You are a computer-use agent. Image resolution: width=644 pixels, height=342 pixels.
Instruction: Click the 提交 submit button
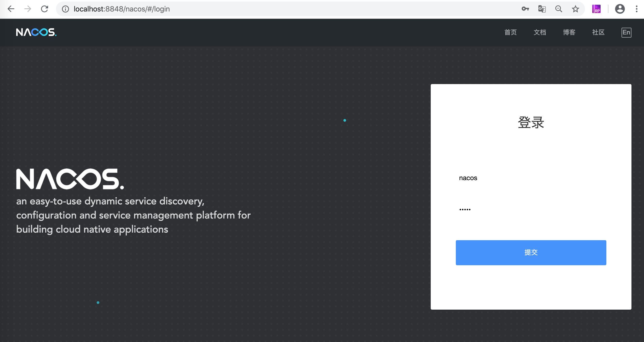tap(531, 252)
